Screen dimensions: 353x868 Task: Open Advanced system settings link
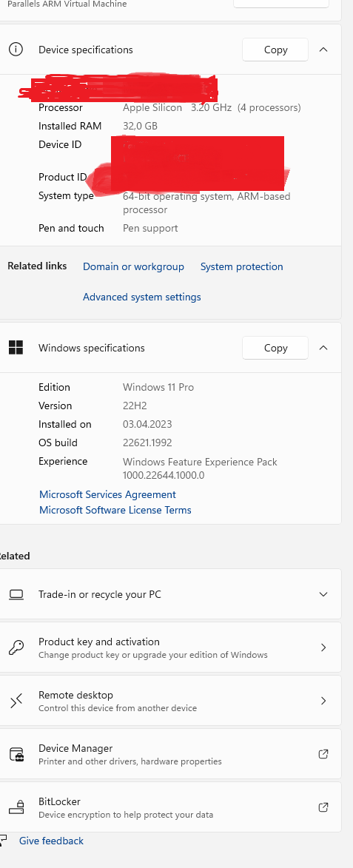pyautogui.click(x=141, y=297)
